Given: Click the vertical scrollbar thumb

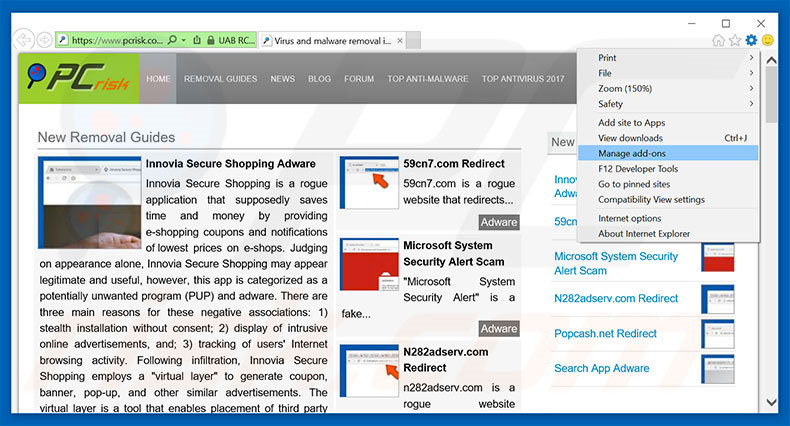Looking at the screenshot, I should [x=771, y=95].
